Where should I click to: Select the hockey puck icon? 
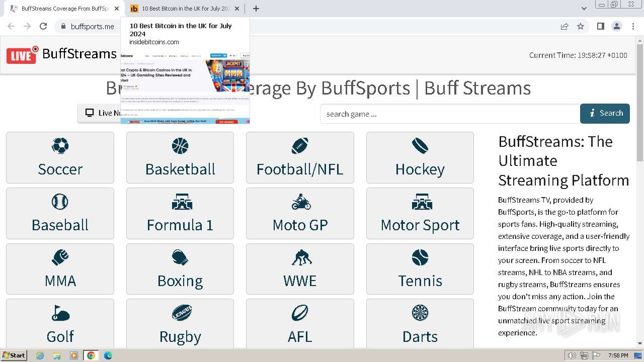[420, 146]
